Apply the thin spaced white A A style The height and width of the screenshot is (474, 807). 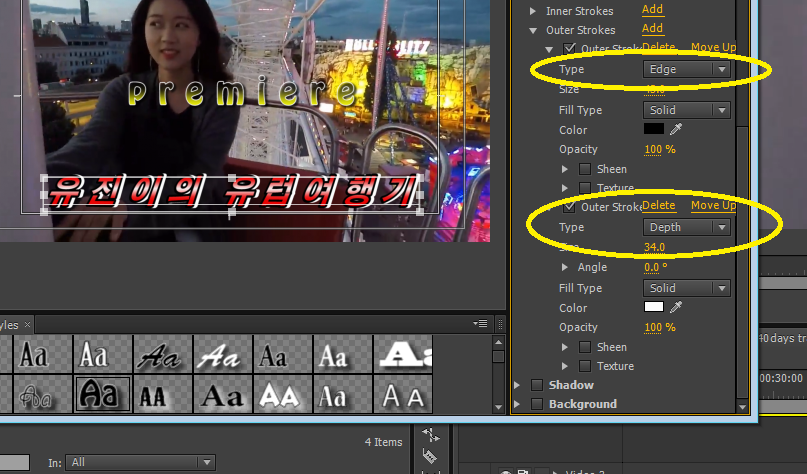pos(403,394)
